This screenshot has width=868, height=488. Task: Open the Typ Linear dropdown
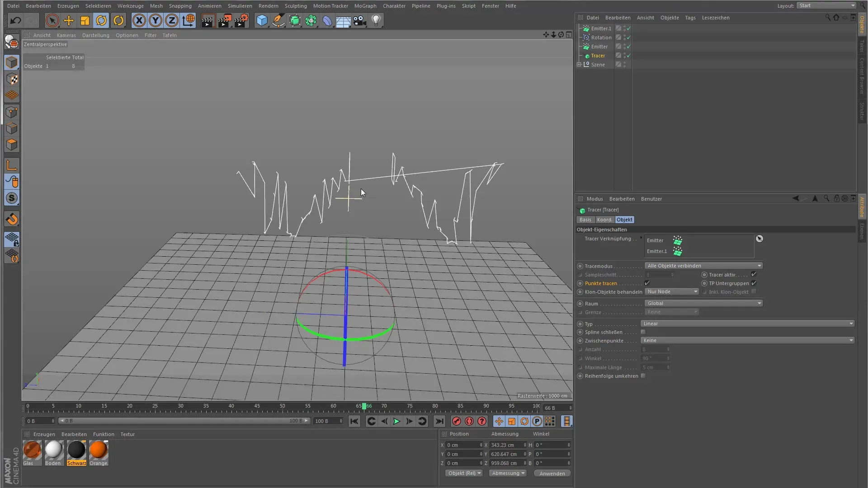point(747,324)
